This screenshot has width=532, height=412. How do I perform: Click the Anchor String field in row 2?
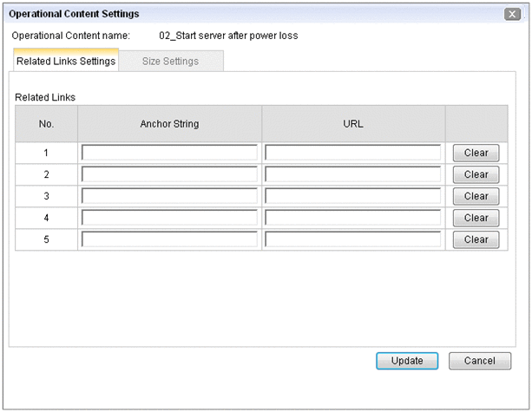pos(169,174)
